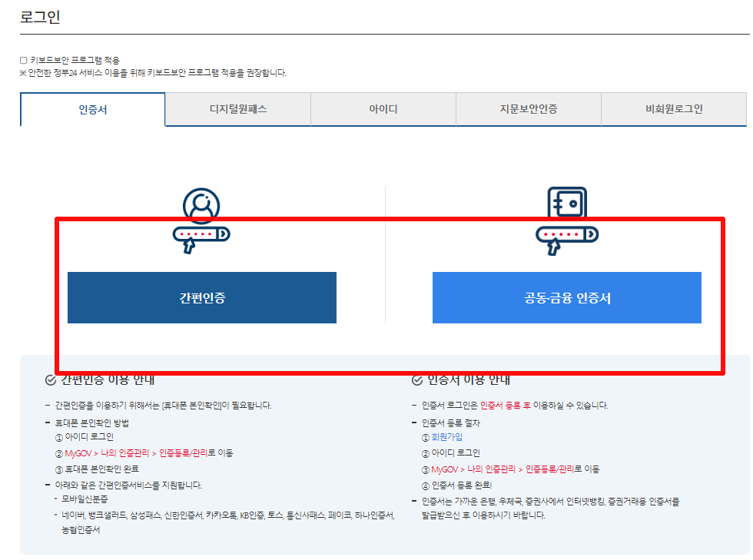Switch to the 지문보안인증 tab

529,109
